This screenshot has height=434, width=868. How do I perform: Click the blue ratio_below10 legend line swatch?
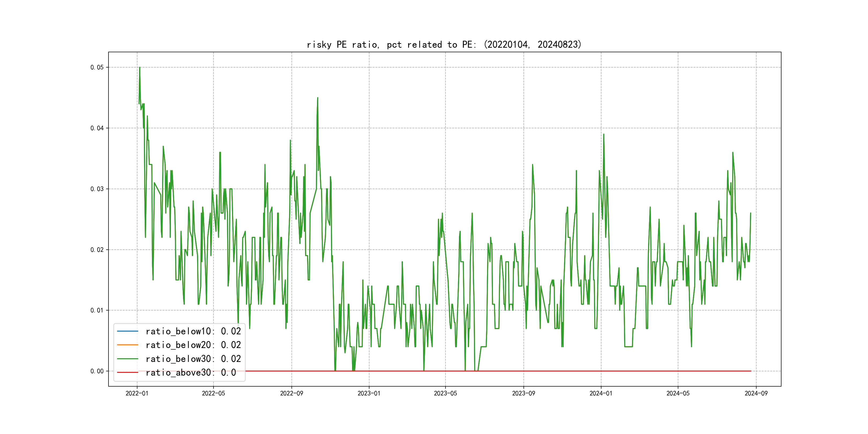(x=127, y=331)
